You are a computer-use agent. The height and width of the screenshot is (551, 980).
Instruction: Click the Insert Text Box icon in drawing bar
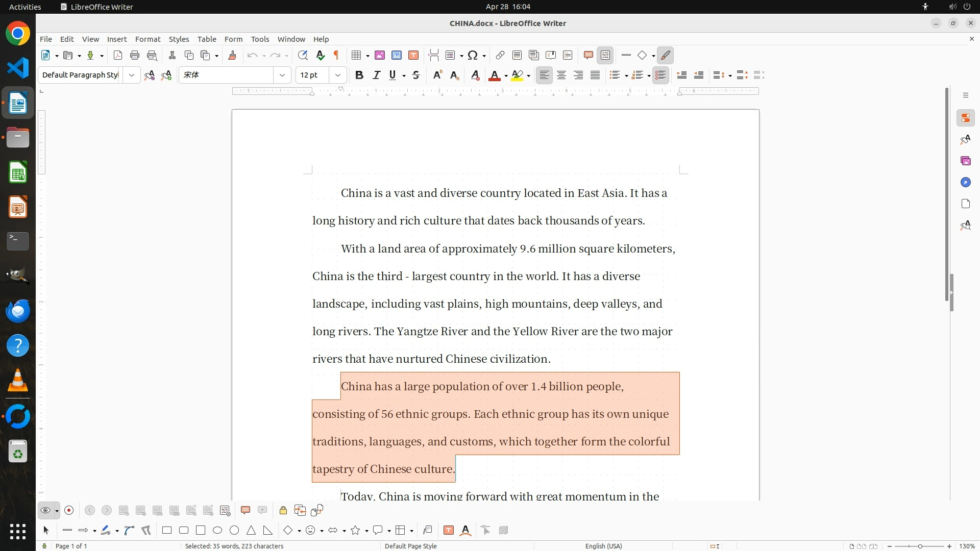[x=449, y=530]
